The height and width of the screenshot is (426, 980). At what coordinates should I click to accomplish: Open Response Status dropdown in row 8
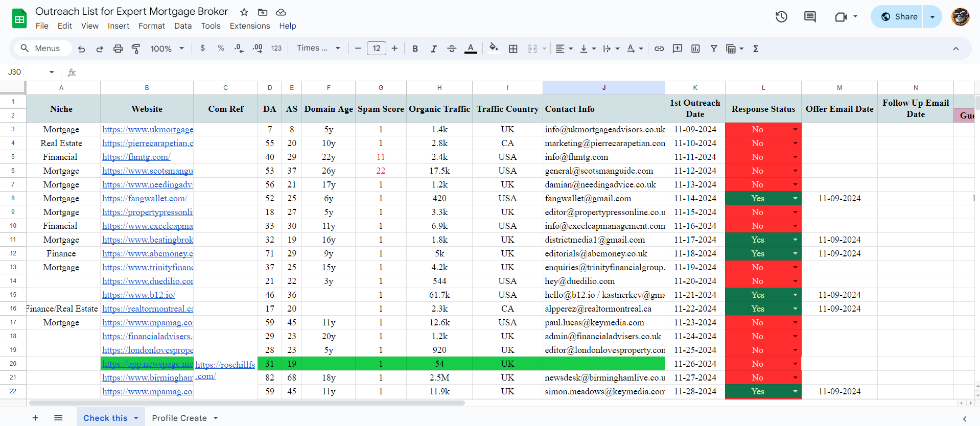pos(795,198)
